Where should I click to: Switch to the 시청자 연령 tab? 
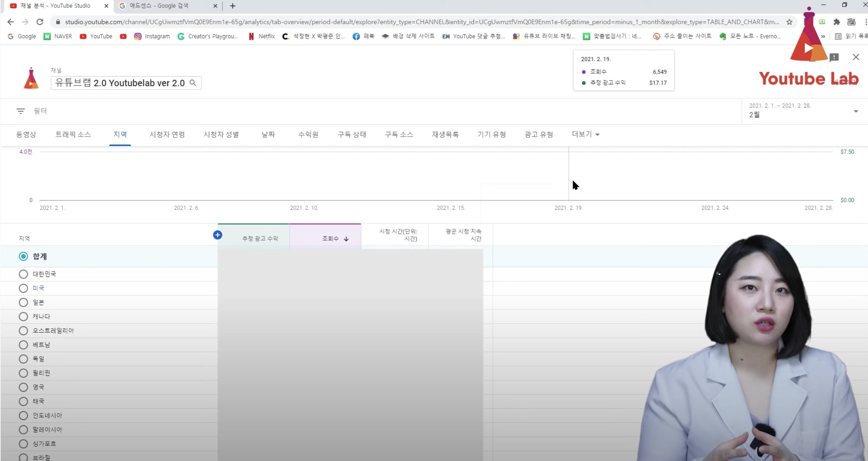click(167, 135)
